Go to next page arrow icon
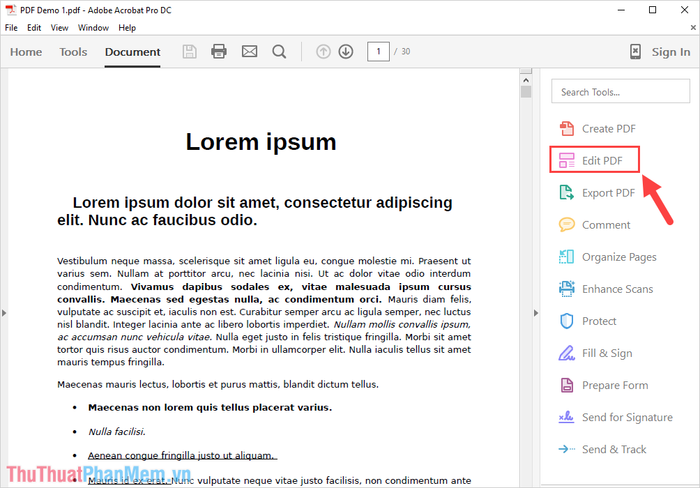This screenshot has width=700, height=488. pos(345,52)
